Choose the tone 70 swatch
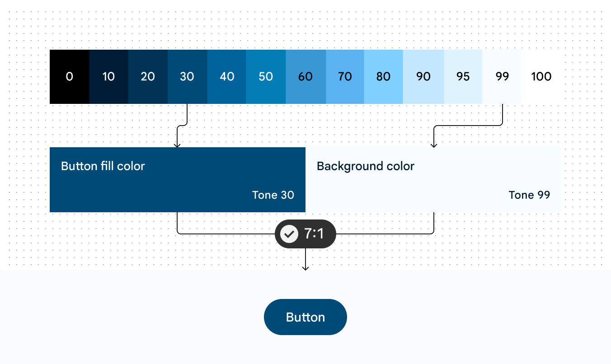 point(345,77)
